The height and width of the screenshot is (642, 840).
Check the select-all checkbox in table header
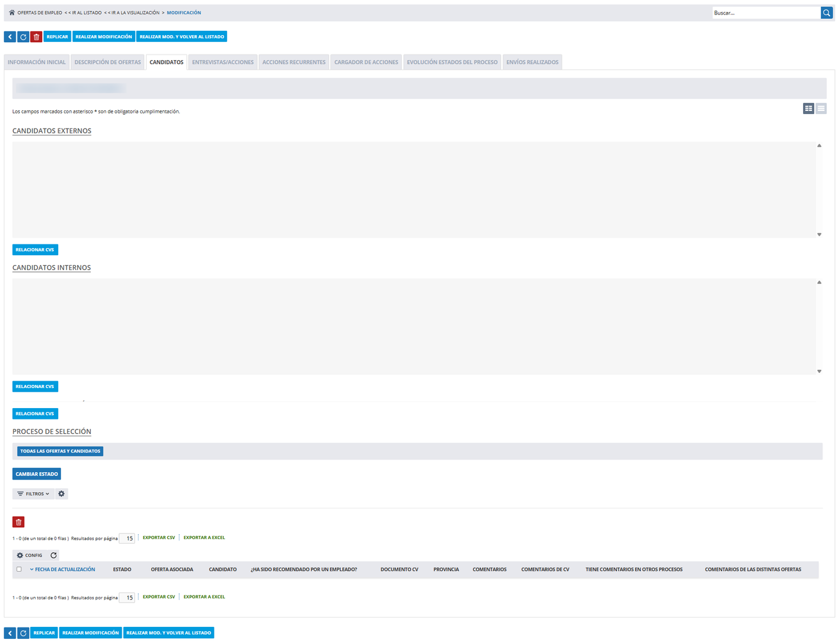[19, 569]
